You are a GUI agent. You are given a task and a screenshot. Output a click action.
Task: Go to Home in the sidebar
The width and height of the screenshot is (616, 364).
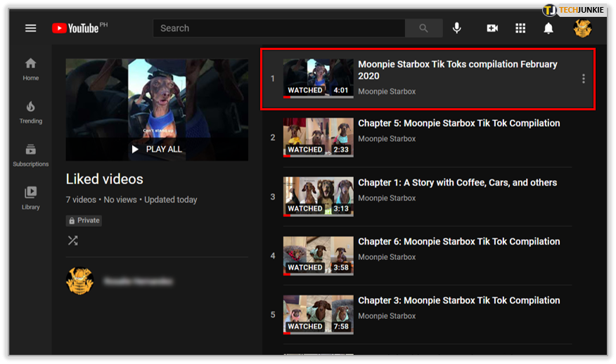point(30,69)
